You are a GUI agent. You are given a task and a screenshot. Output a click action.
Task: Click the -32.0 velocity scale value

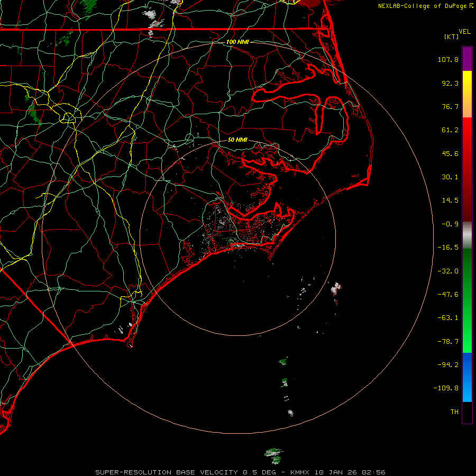(x=448, y=271)
